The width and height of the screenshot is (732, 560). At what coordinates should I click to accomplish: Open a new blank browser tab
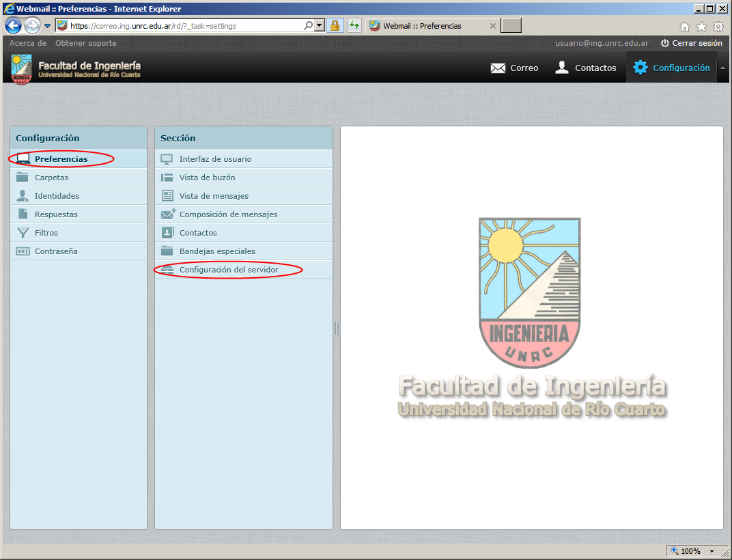click(x=511, y=26)
